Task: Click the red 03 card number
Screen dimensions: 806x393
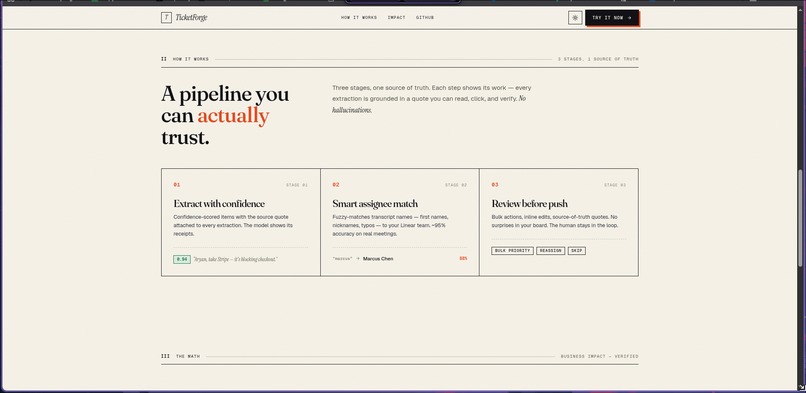Action: point(495,185)
